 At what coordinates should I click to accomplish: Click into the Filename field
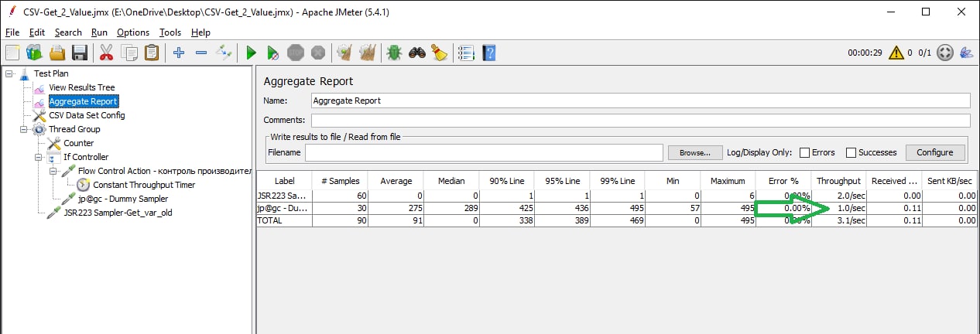click(484, 152)
